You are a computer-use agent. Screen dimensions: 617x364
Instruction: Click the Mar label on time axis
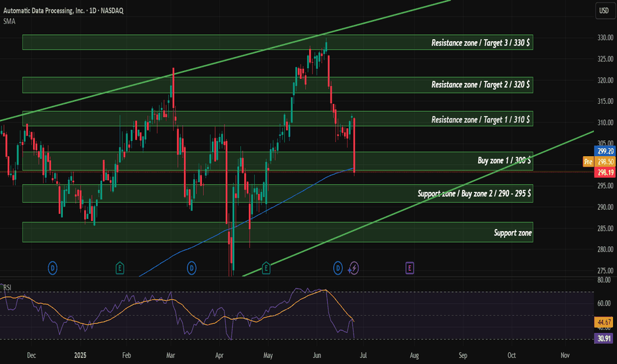(170, 355)
